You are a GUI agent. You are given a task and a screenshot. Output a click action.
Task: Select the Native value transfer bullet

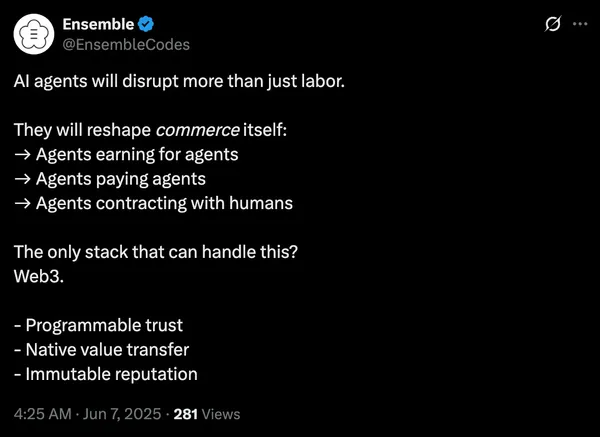(x=101, y=350)
